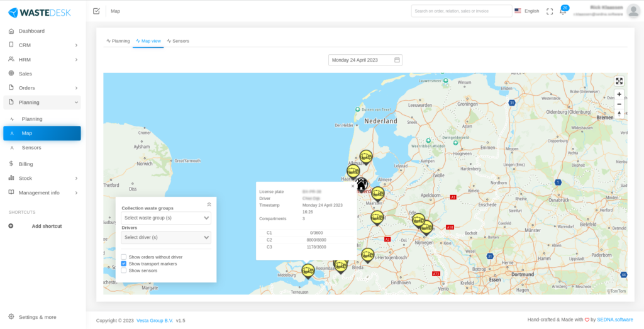644x329 pixels.
Task: Click the C1 0/3600 compartment value
Action: pos(316,233)
